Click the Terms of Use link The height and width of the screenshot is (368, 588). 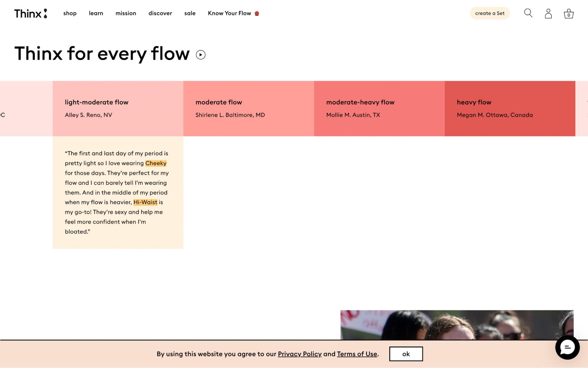(x=357, y=354)
